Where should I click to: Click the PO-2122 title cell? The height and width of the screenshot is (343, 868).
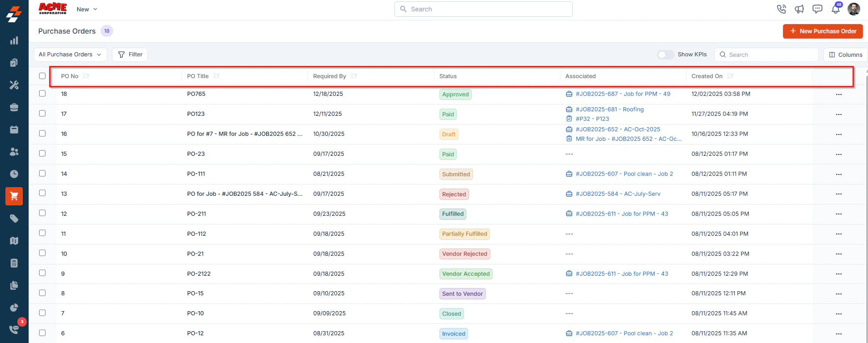(x=199, y=274)
